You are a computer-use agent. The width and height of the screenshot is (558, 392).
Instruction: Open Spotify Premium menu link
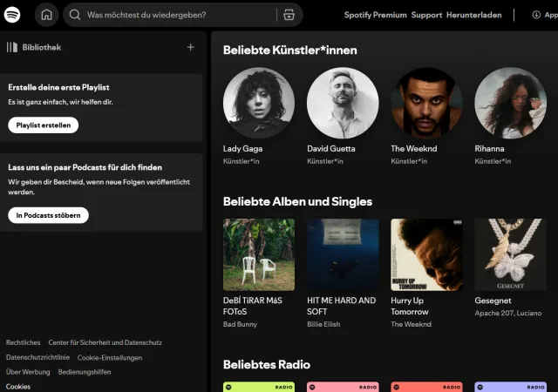(375, 15)
